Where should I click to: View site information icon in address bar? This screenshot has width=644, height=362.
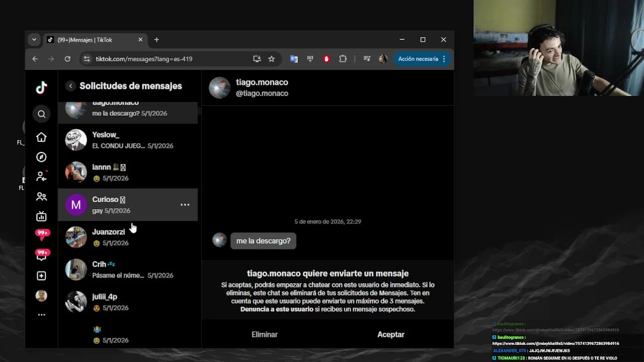[x=87, y=59]
